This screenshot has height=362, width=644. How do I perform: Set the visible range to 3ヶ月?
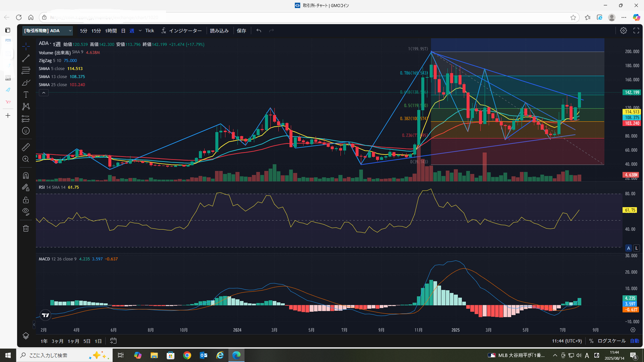[58, 341]
